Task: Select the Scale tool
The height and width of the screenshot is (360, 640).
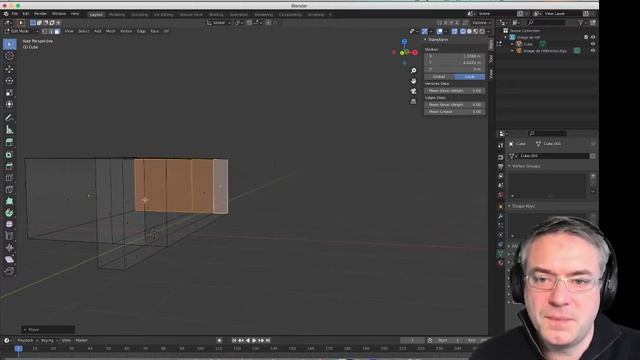Action: click(x=9, y=93)
